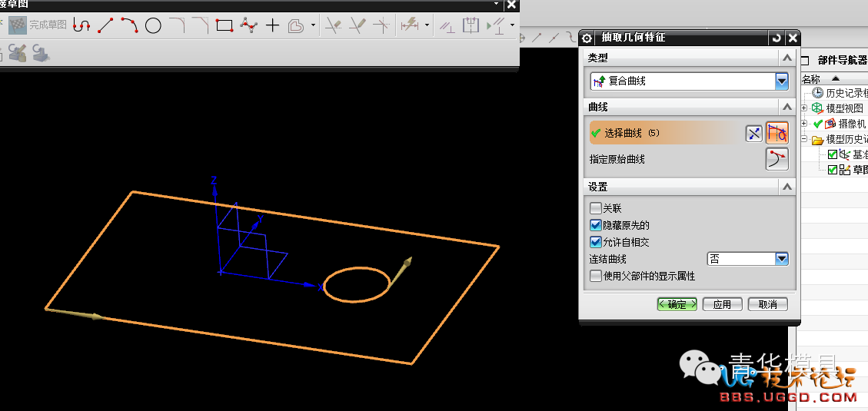Collapse the 曲线 section
The image size is (868, 411).
[x=787, y=106]
